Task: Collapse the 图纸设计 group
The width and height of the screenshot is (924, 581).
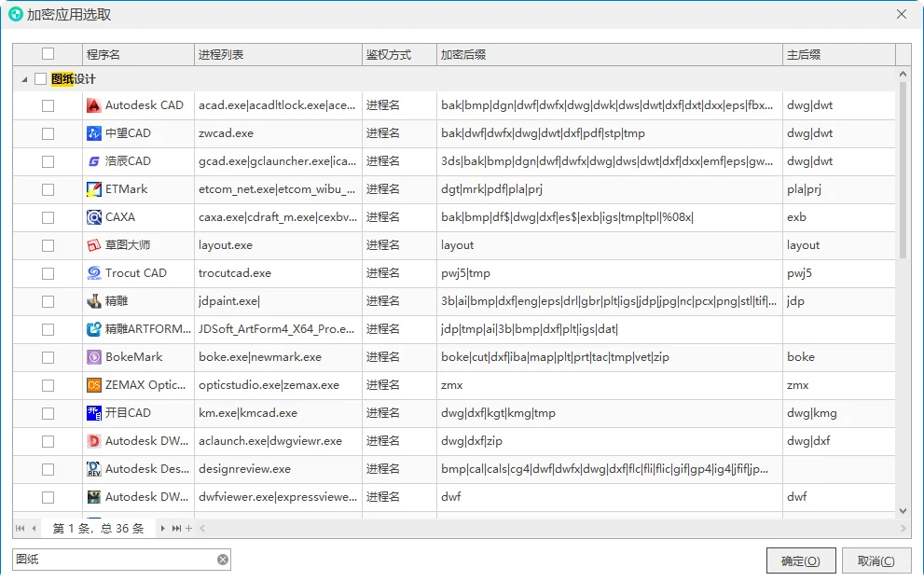Action: pyautogui.click(x=24, y=79)
